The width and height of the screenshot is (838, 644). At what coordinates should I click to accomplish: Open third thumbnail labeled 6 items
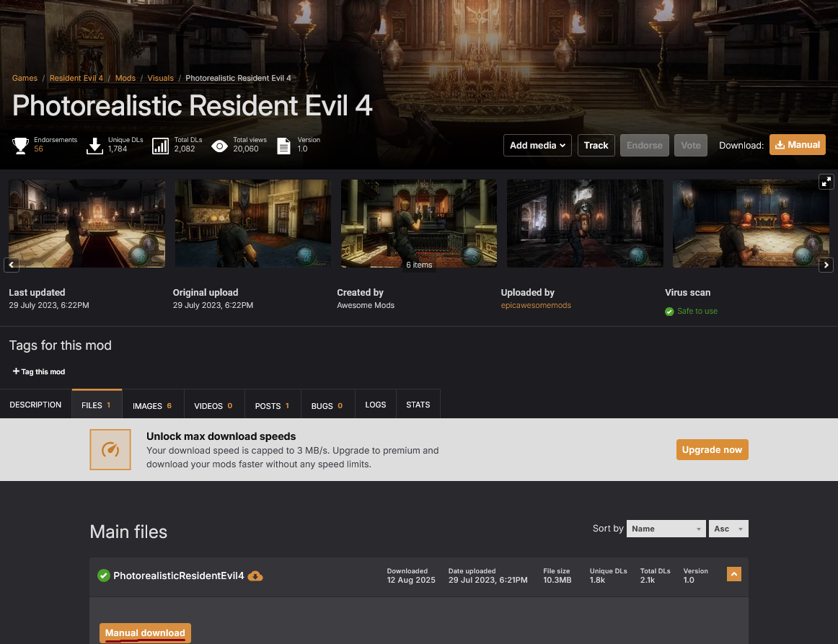click(x=419, y=224)
